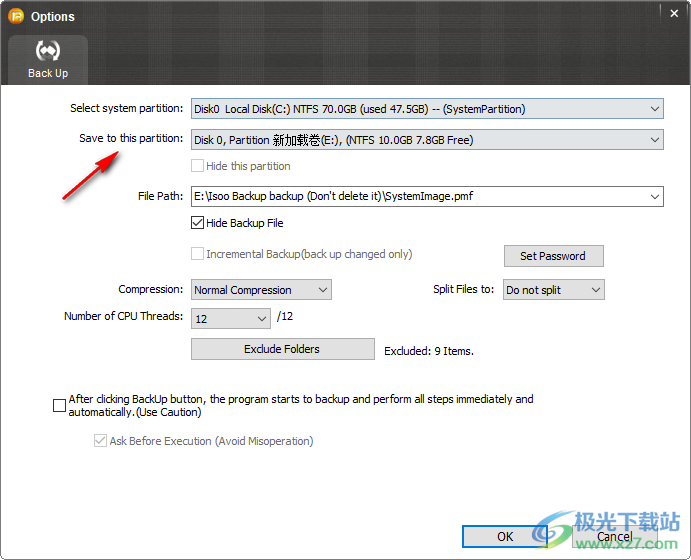Screen dimensions: 691x560
Task: Expand the Split Files to dropdown
Action: coord(595,290)
